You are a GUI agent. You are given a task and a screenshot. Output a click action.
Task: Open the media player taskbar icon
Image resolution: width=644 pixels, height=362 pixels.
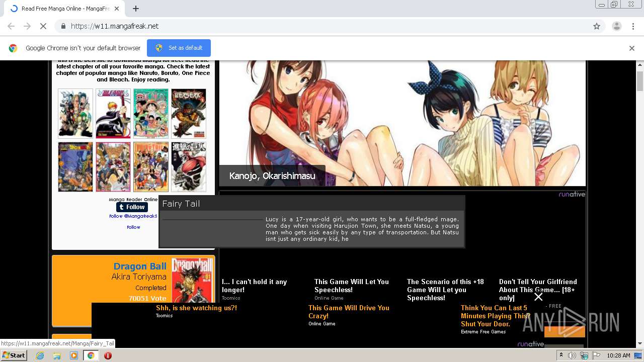coord(74,355)
